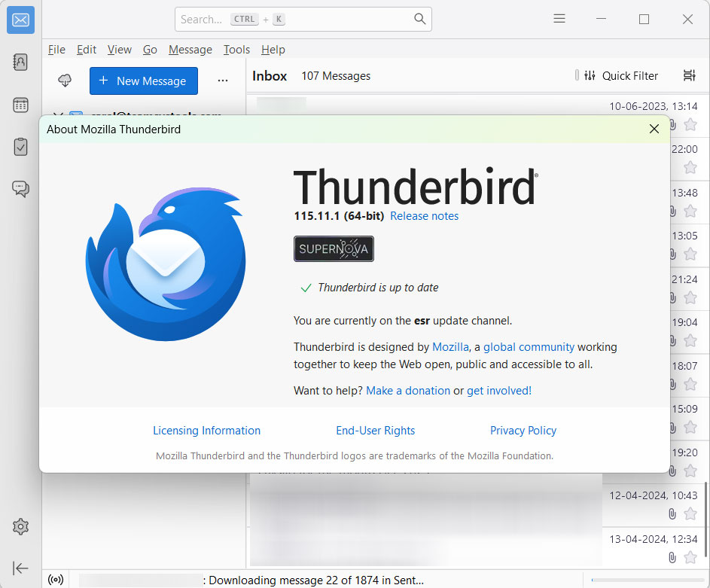Click the New Message button
Viewport: 710px width, 588px height.
click(x=143, y=81)
